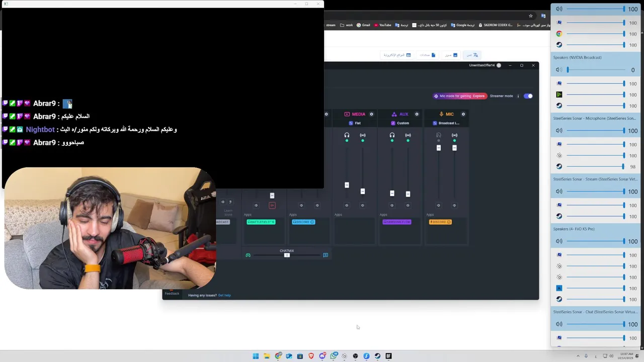The height and width of the screenshot is (362, 644).
Task: Select the orange Discord mic app tag
Action: tap(440, 222)
